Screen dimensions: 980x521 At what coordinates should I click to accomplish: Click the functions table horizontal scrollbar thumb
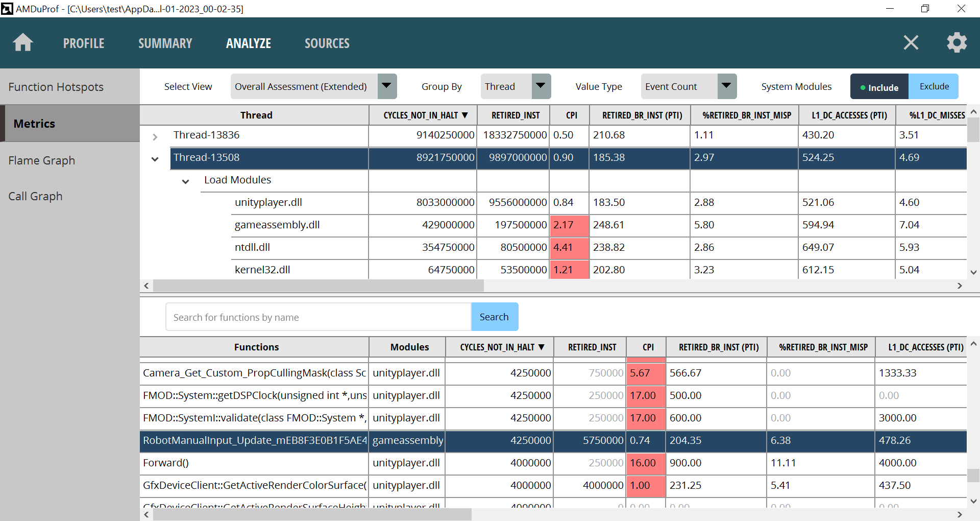(312, 514)
